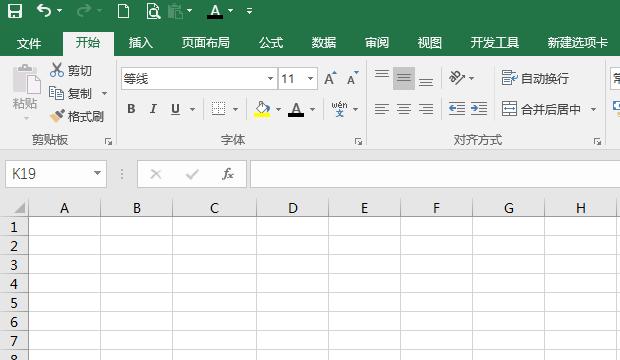
Task: Click the Save icon in quick access toolbar
Action: tap(15, 11)
